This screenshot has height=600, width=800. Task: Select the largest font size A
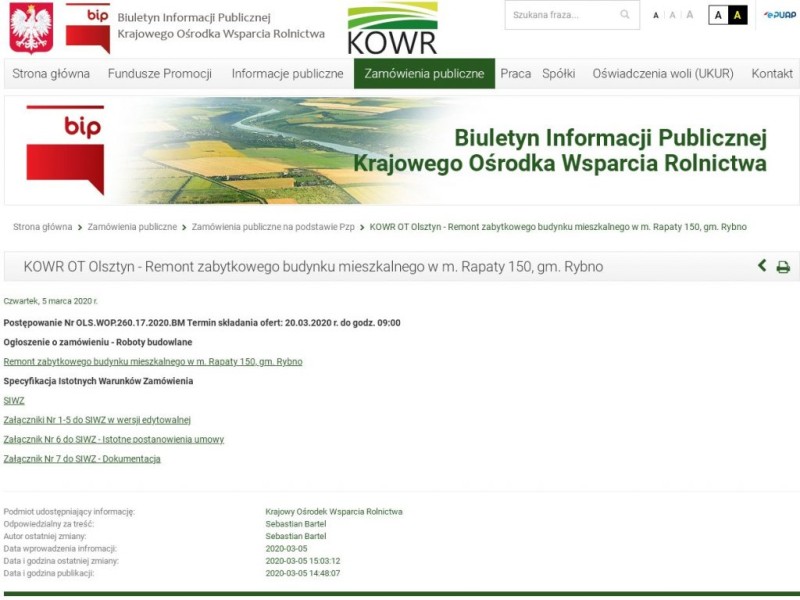(x=689, y=15)
